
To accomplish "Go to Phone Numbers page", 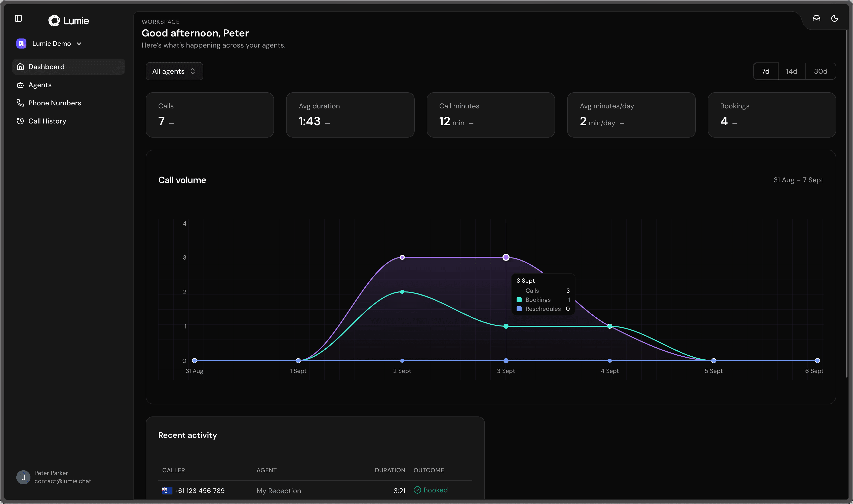I will [x=54, y=103].
